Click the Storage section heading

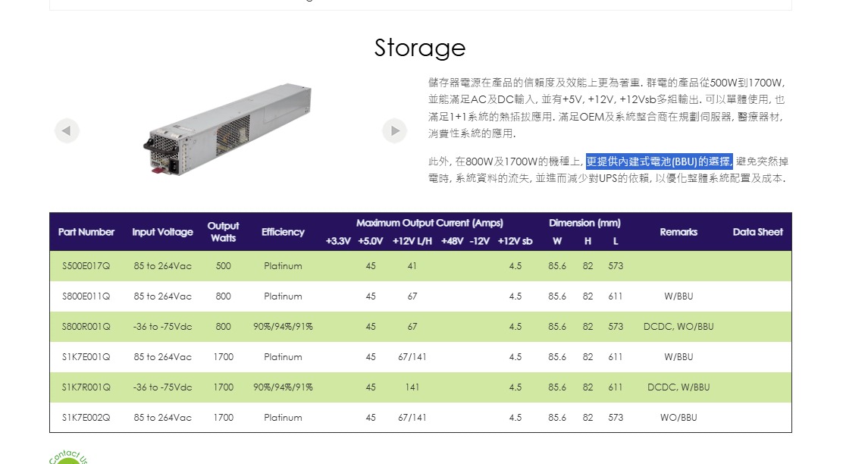pos(420,48)
